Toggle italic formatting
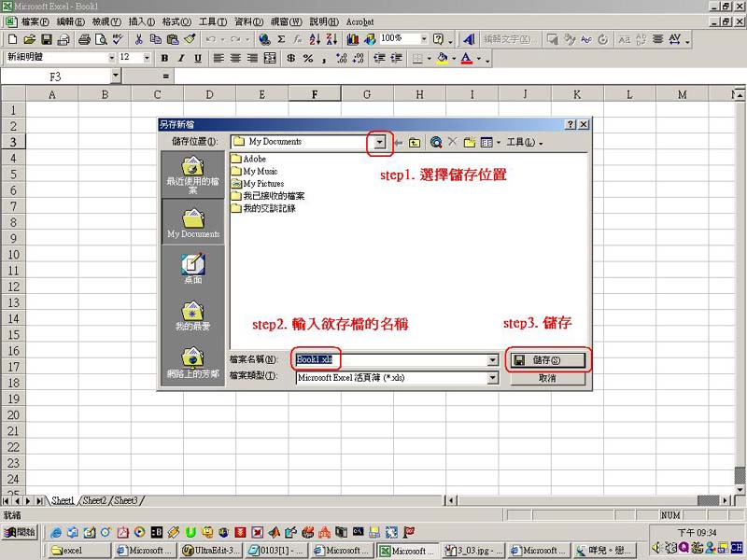The width and height of the screenshot is (747, 560). [x=181, y=58]
